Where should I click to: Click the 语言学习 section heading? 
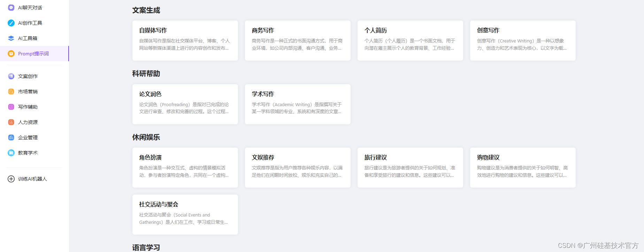tap(146, 247)
